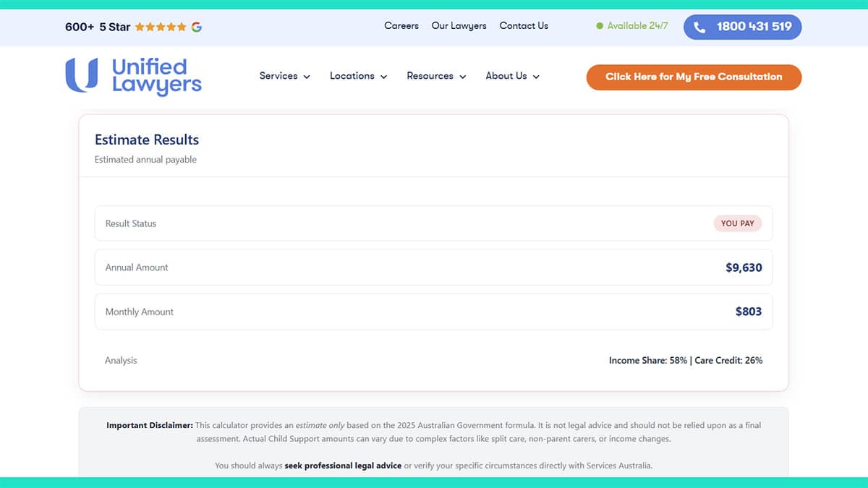Expand the About Us dropdown
The image size is (868, 488).
coord(512,76)
